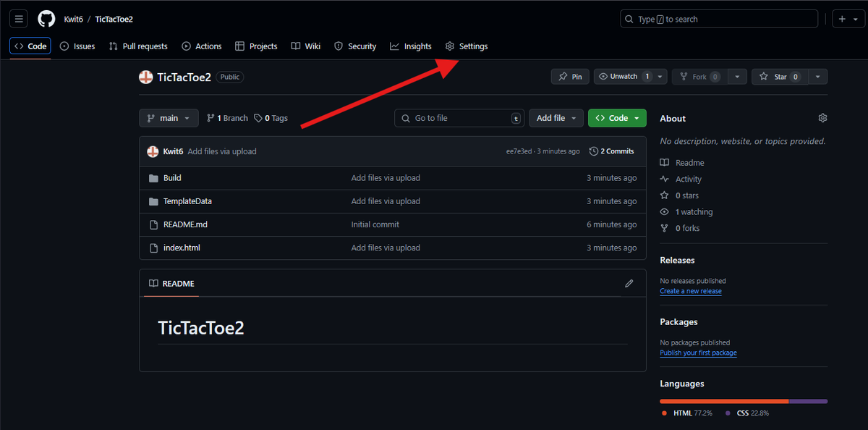This screenshot has width=868, height=430.
Task: Click the Fork button
Action: click(699, 77)
